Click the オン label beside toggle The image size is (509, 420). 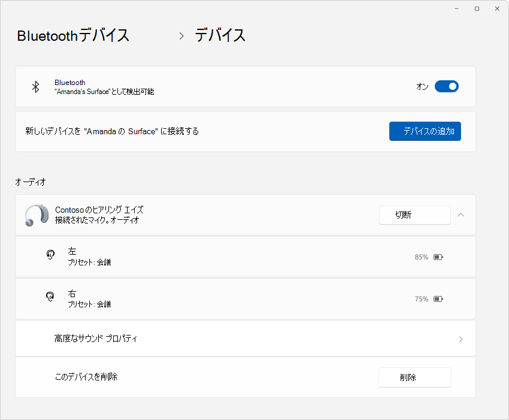422,86
